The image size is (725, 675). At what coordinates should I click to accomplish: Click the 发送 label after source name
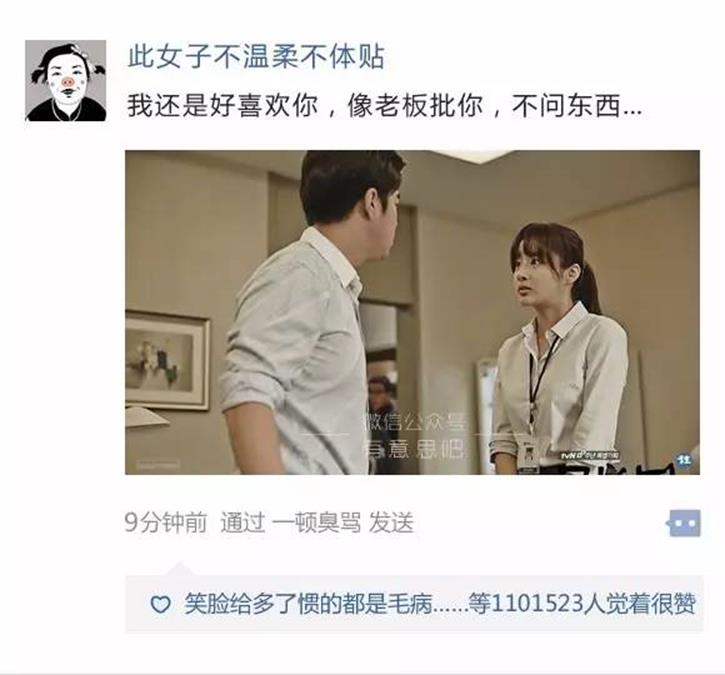[391, 523]
